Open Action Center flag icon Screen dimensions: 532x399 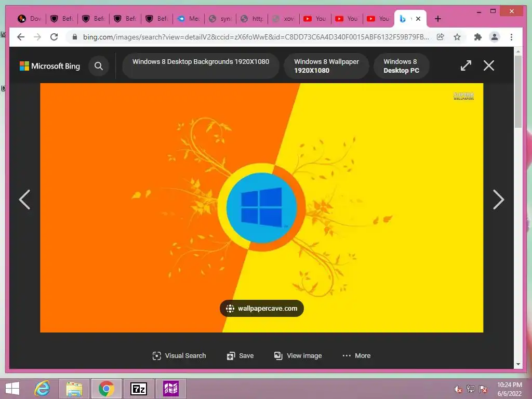click(483, 389)
